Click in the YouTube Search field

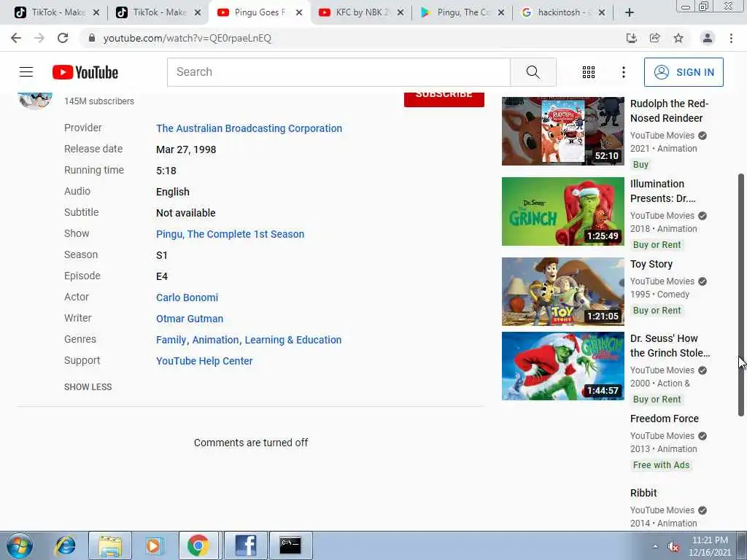pyautogui.click(x=338, y=72)
